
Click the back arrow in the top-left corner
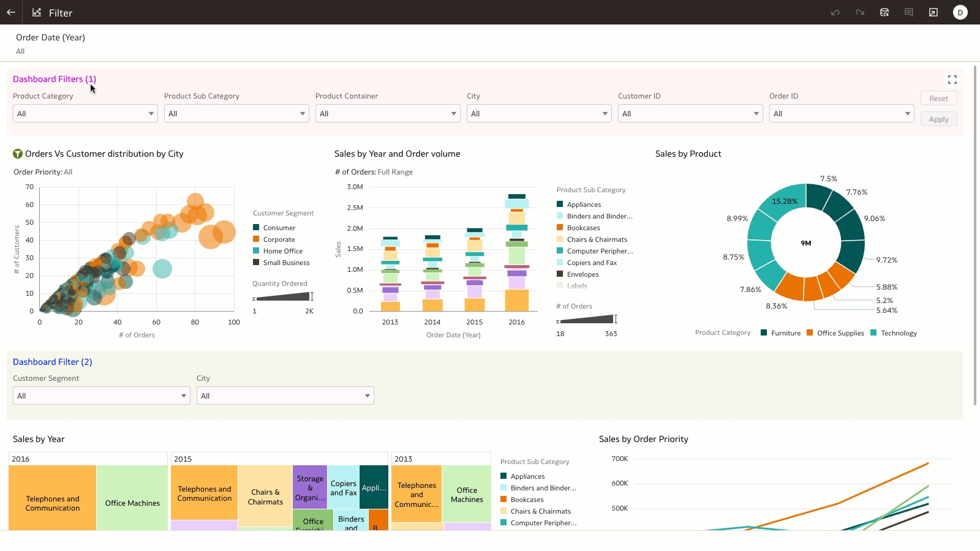pos(10,12)
